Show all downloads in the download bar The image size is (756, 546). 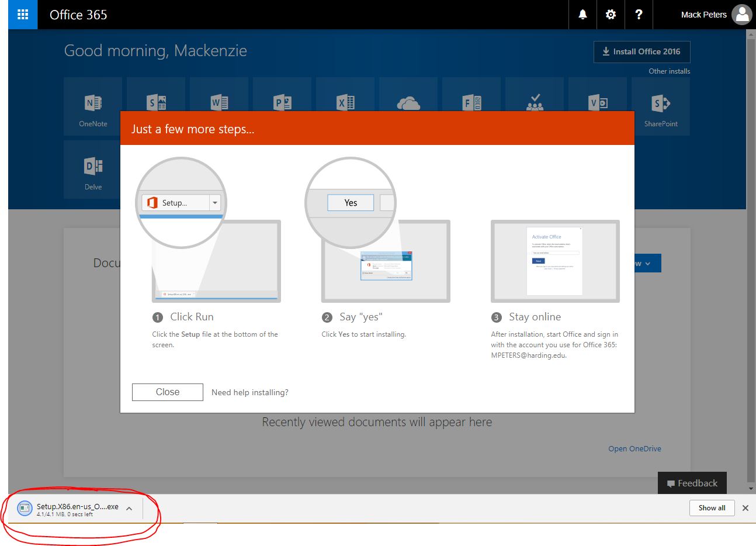tap(712, 508)
